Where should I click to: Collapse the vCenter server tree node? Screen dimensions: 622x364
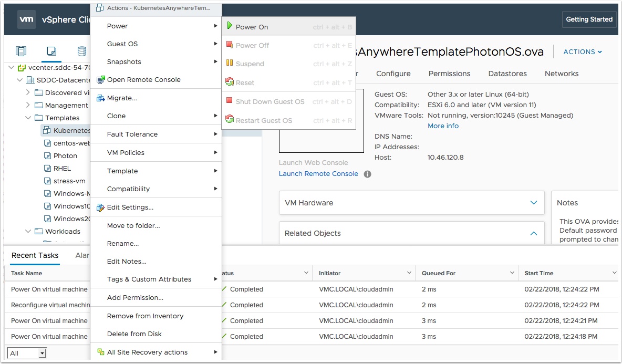(x=12, y=67)
